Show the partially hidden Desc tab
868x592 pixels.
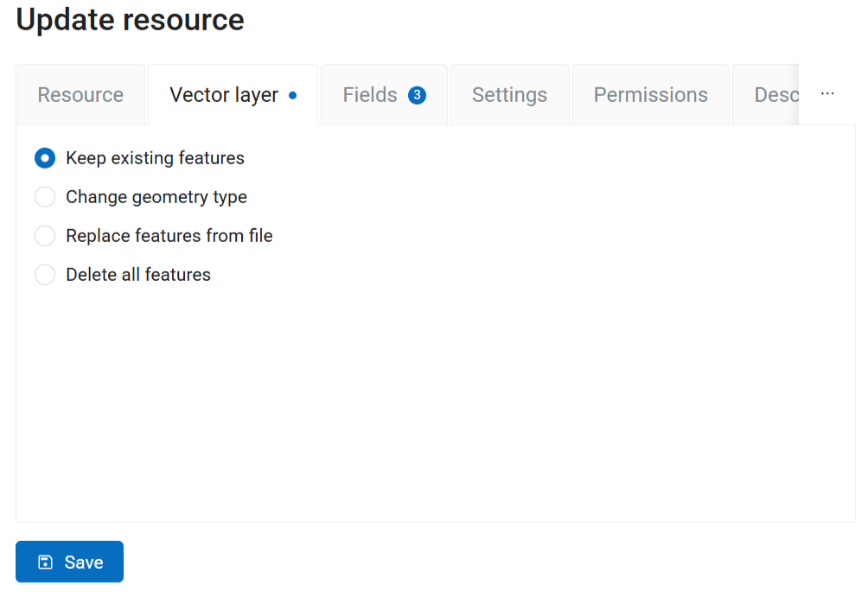click(x=766, y=94)
